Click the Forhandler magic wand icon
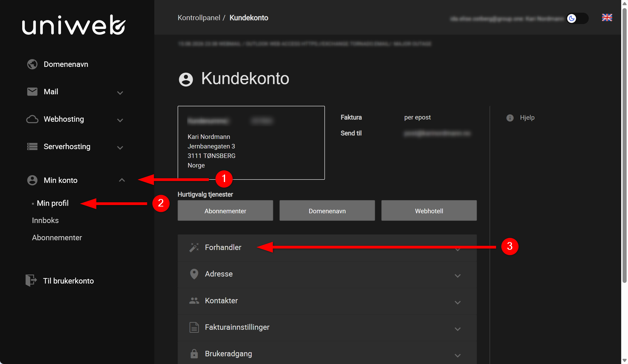 tap(194, 247)
